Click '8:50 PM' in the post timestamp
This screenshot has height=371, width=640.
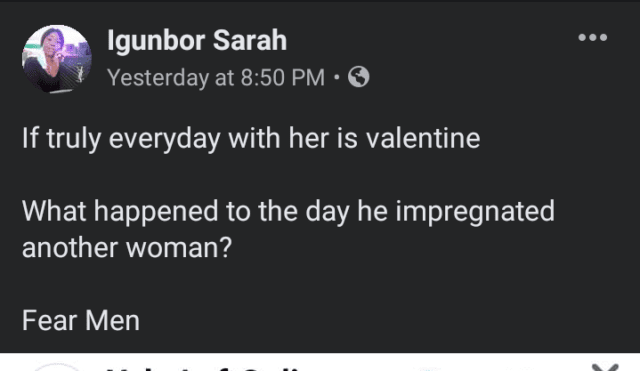point(282,77)
